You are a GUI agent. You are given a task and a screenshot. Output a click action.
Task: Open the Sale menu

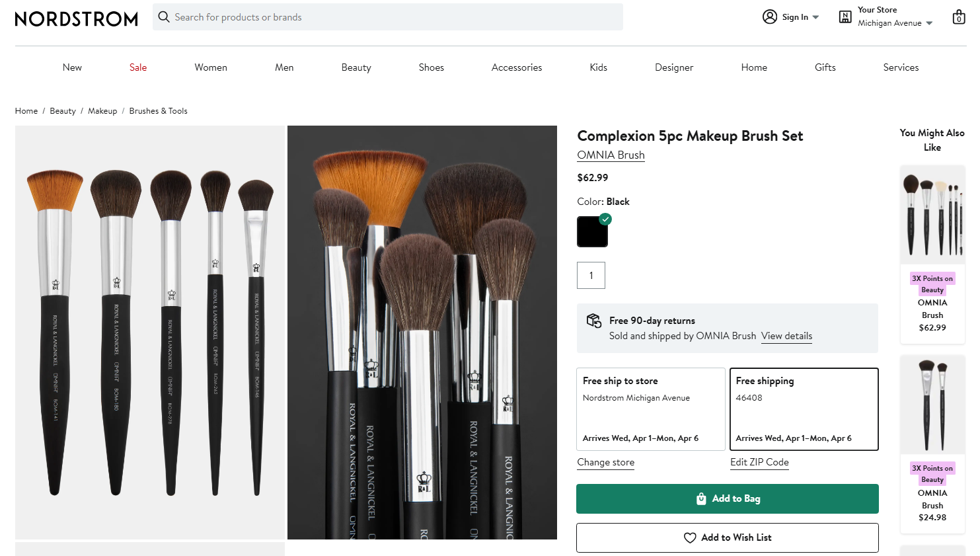point(138,67)
